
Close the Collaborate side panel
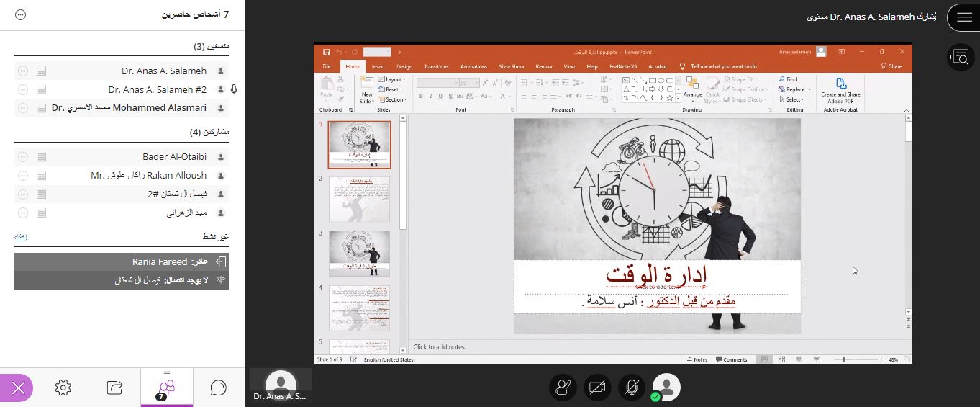point(18,388)
